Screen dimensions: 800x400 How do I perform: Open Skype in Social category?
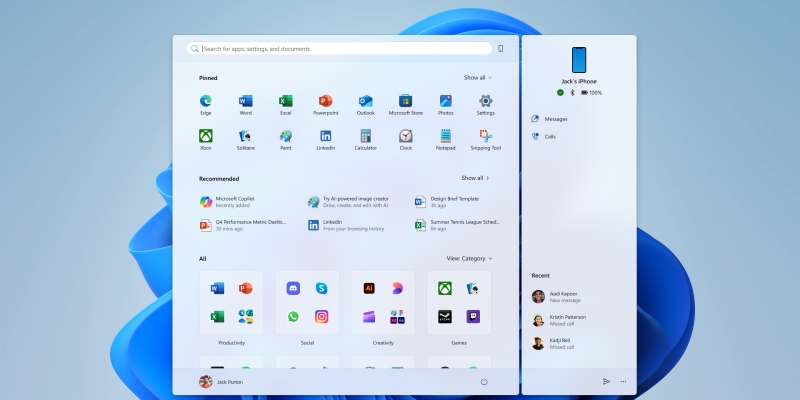[x=321, y=288]
